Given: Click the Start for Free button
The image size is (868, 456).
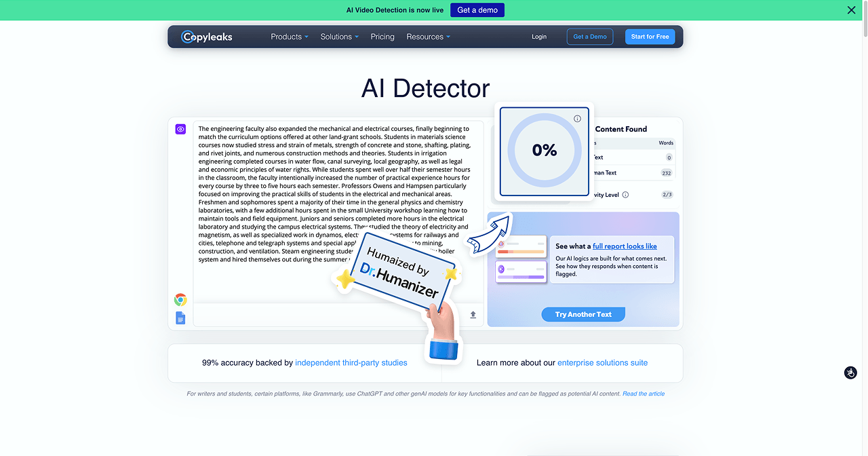Looking at the screenshot, I should pyautogui.click(x=650, y=37).
